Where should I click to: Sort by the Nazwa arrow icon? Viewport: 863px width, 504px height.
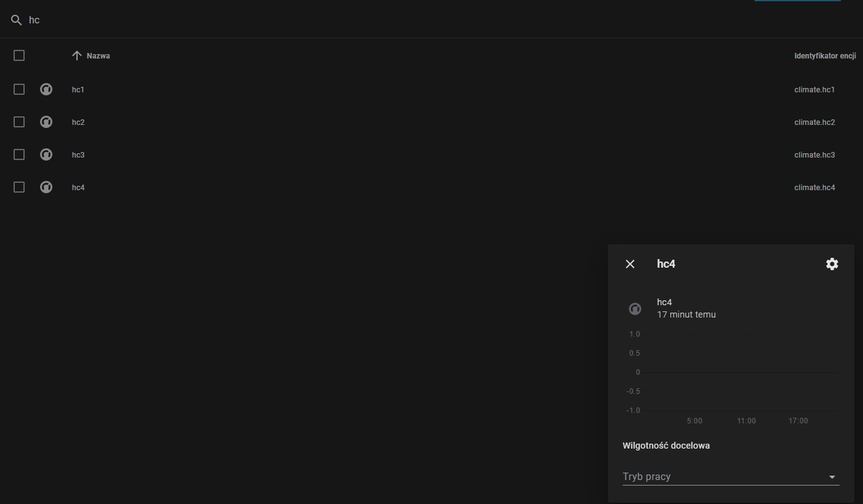coord(77,55)
